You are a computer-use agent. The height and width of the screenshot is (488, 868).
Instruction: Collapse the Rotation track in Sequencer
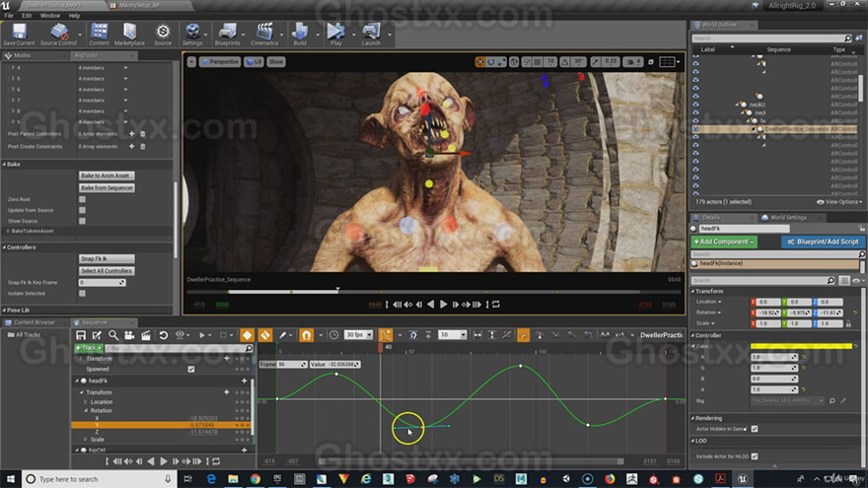86,410
